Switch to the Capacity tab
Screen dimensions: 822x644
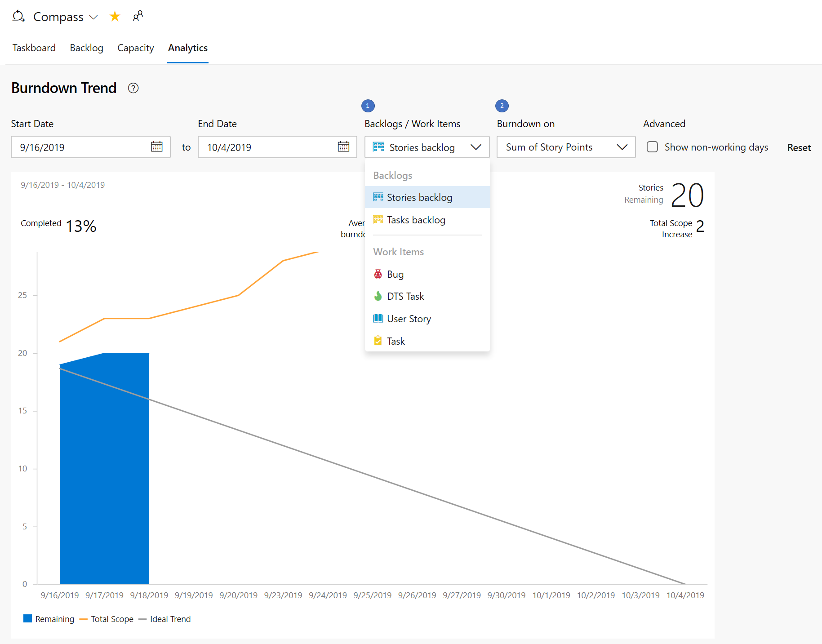pos(135,48)
